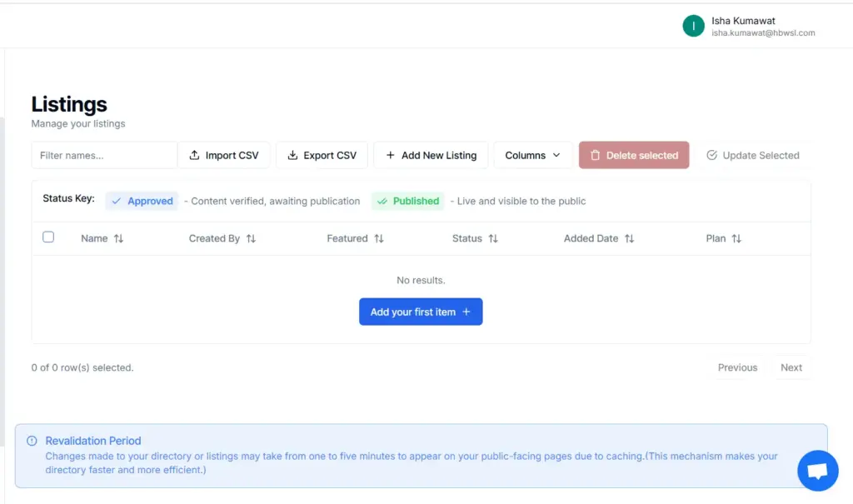Click the plus icon on Add New Listing
The image size is (853, 504).
392,155
